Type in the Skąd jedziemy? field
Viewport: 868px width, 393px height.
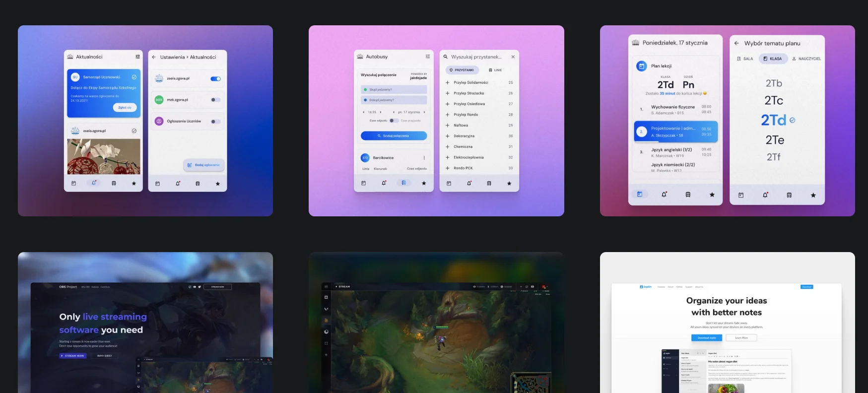coord(394,90)
